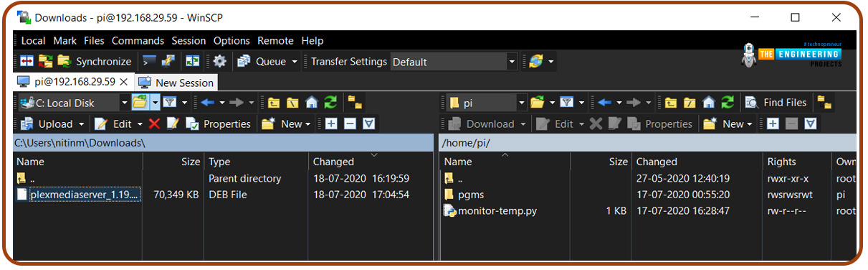868x270 pixels.
Task: Switch to the New Session tab
Action: (176, 83)
